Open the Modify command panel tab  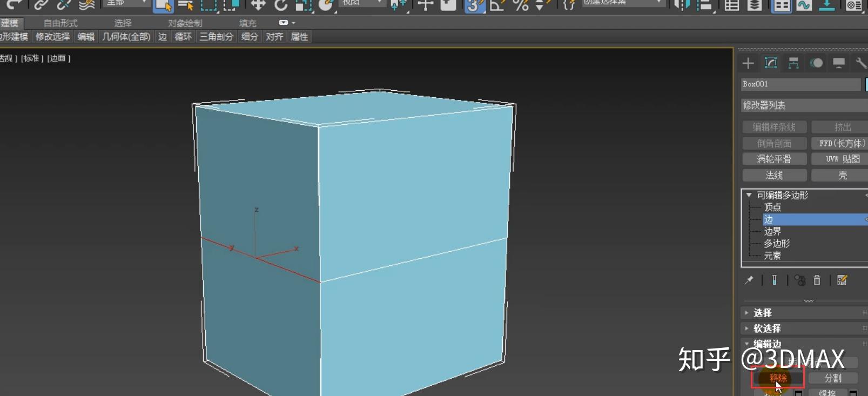[x=771, y=63]
